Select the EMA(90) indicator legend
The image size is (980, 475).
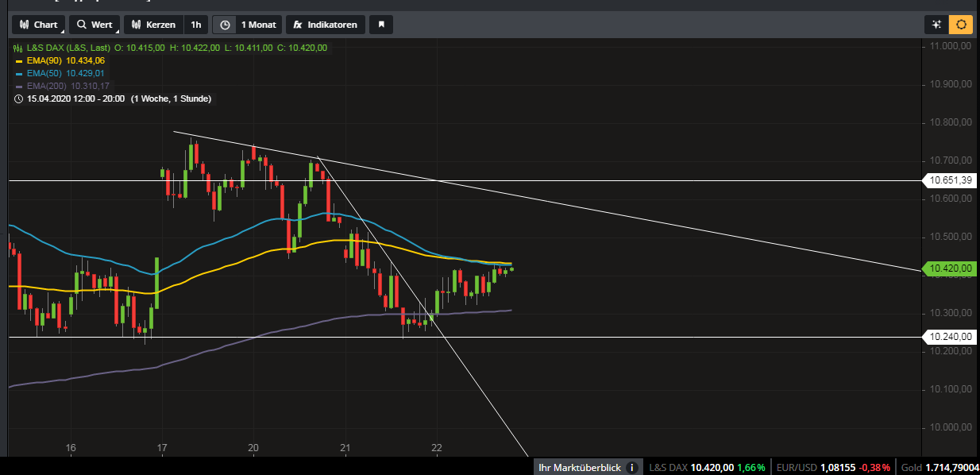pyautogui.click(x=45, y=60)
